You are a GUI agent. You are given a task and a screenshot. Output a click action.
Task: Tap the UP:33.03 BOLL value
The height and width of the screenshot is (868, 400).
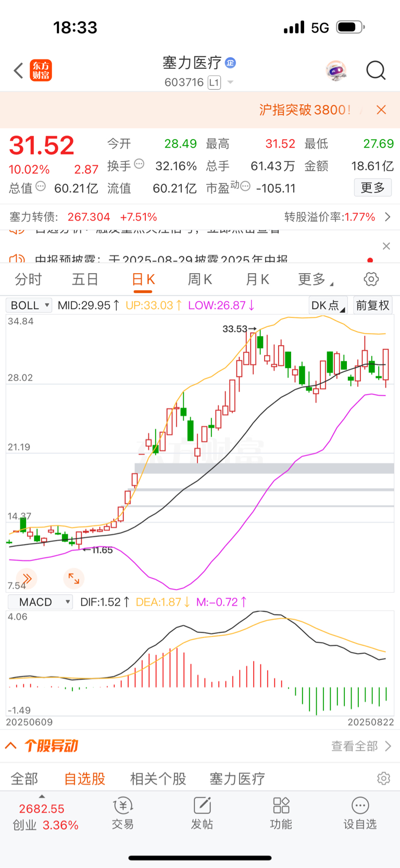(154, 305)
